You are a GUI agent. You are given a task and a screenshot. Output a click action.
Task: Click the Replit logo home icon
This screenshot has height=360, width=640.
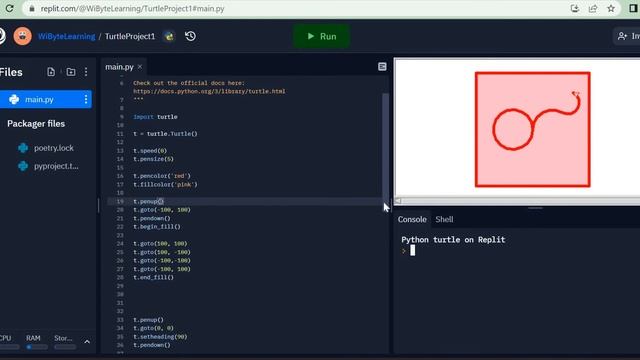(x=2, y=36)
